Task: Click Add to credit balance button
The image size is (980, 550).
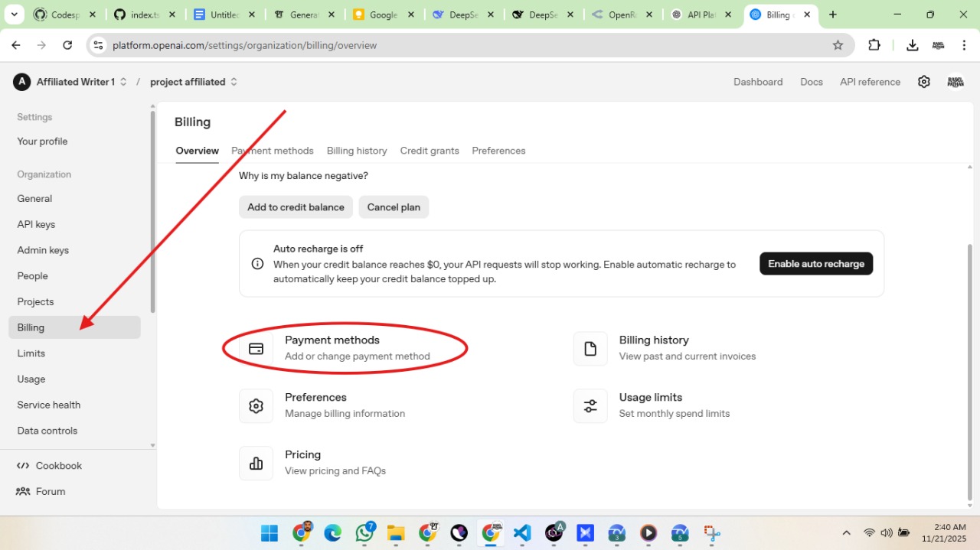Action: click(x=296, y=207)
